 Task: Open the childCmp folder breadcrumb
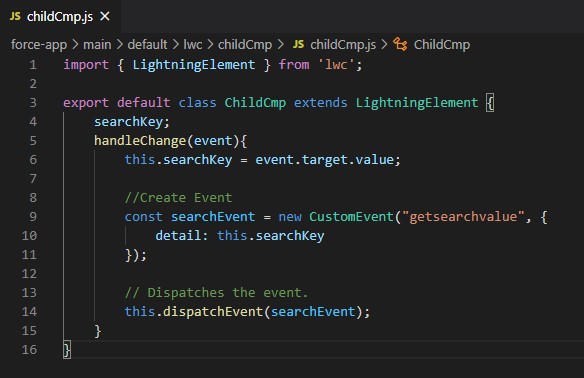coord(245,45)
